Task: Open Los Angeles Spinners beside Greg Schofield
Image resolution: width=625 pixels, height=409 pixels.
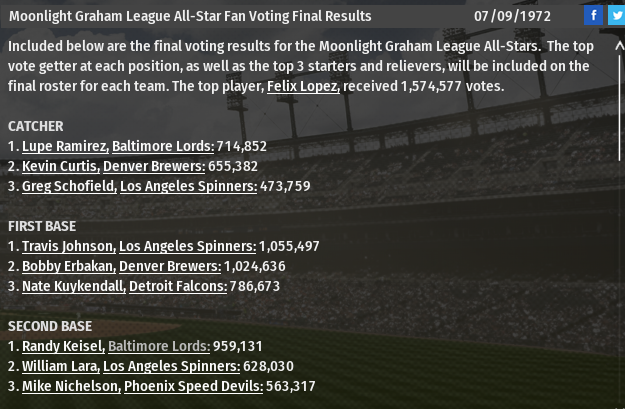Action: coord(188,186)
